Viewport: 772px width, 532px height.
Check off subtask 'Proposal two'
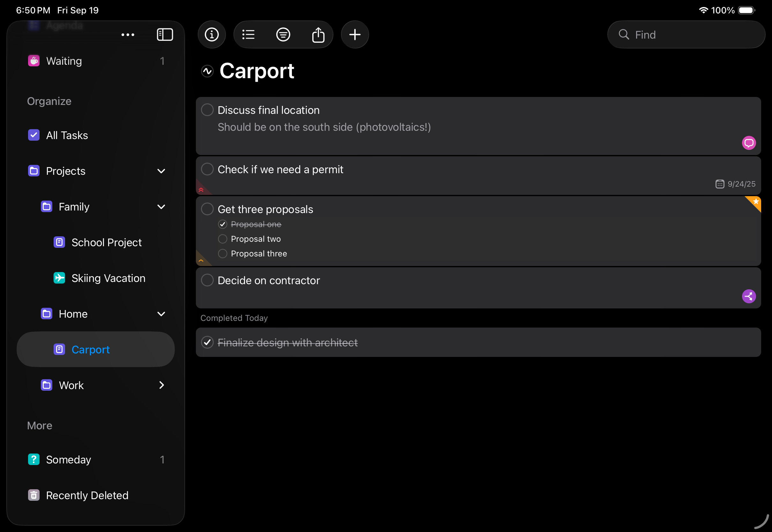point(222,239)
